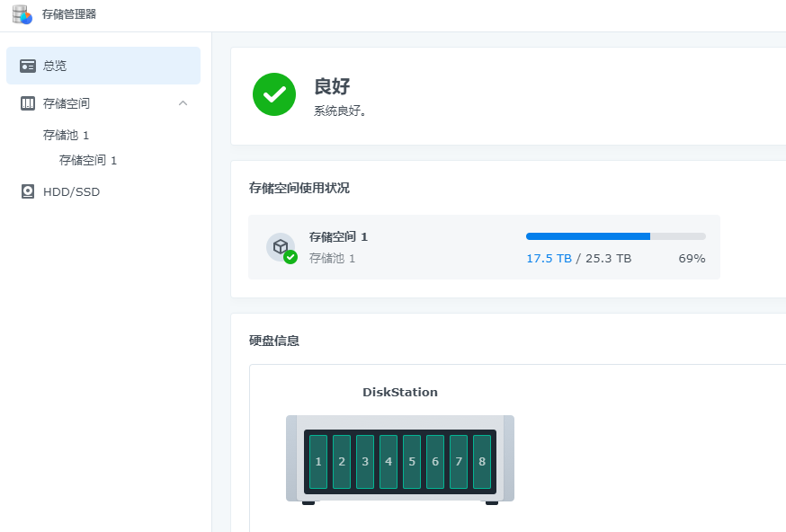This screenshot has width=786, height=532.
Task: Open 存储空间 1 in the usage card
Action: pos(338,237)
